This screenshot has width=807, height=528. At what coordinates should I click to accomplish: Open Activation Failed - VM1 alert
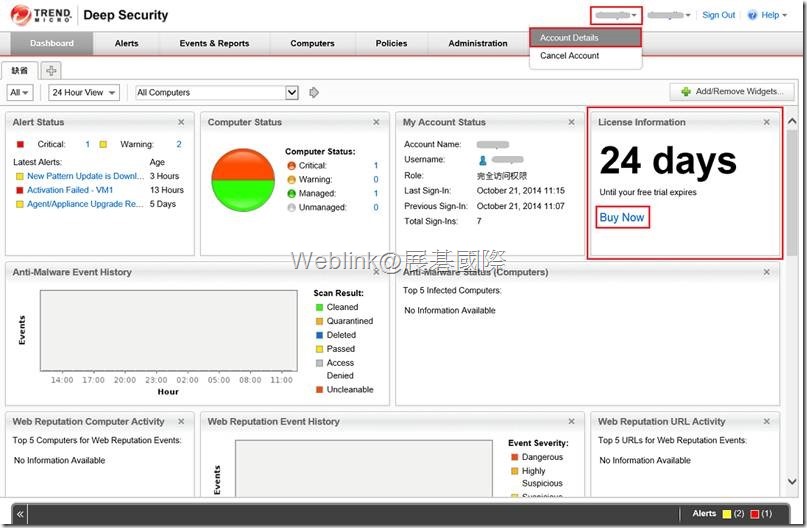(70, 190)
